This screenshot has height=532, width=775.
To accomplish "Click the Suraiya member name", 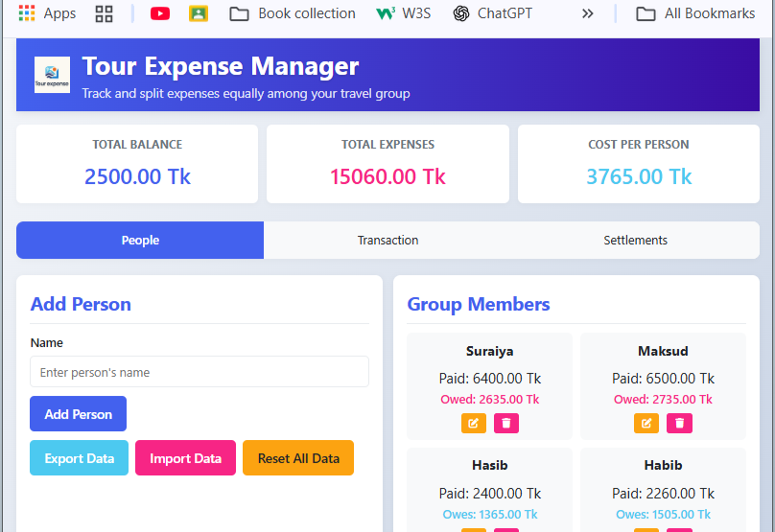I will coord(490,351).
